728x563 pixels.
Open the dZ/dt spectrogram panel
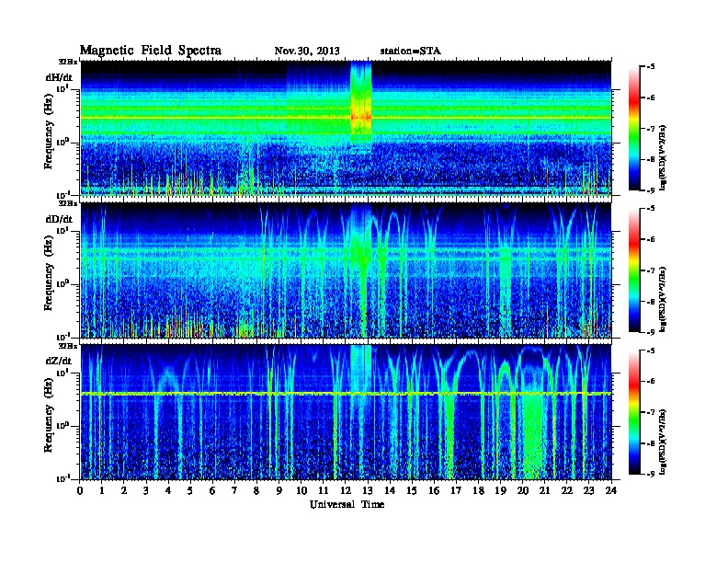346,412
